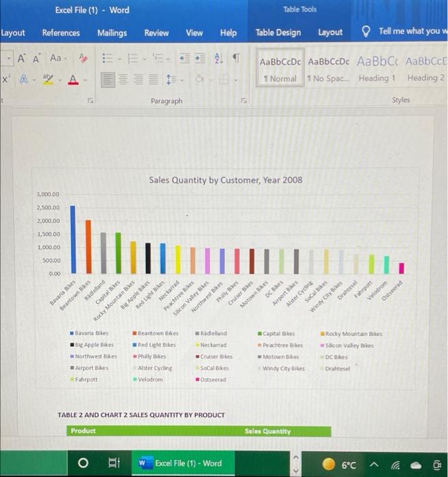448x477 pixels.
Task: Click the Line and Paragraph Spacing icon
Action: (x=171, y=80)
